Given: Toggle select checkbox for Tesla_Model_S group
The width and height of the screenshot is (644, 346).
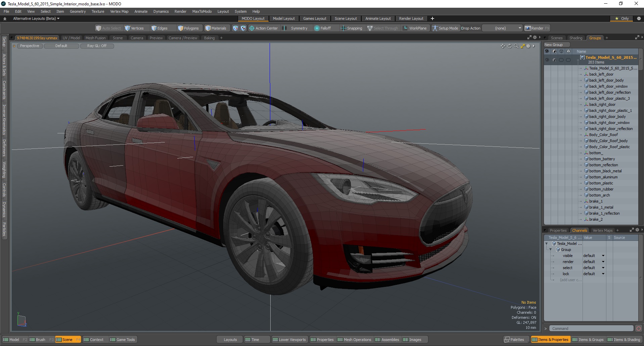Looking at the screenshot, I should click(561, 60).
